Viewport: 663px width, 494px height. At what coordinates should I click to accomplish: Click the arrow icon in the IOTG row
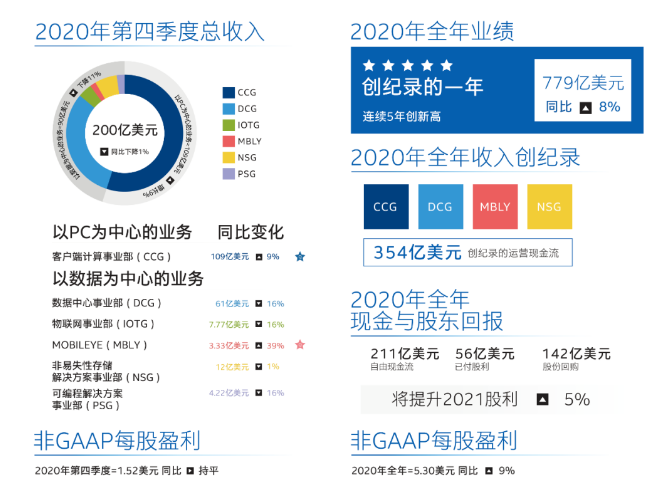[x=259, y=324]
